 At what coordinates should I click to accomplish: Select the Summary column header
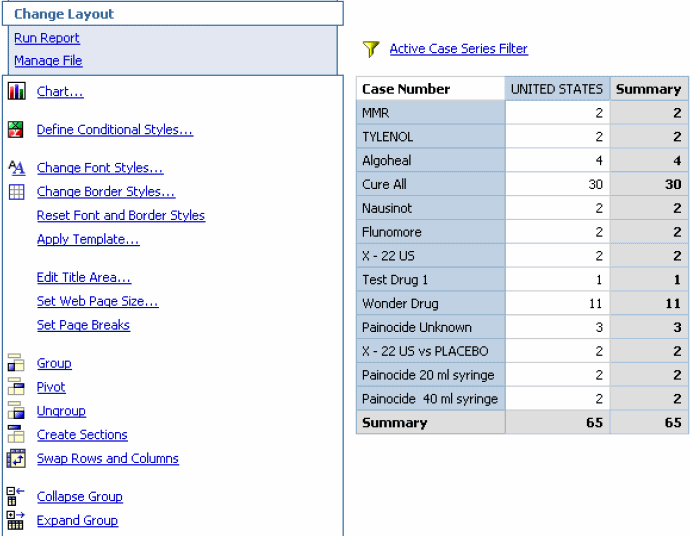pos(649,89)
